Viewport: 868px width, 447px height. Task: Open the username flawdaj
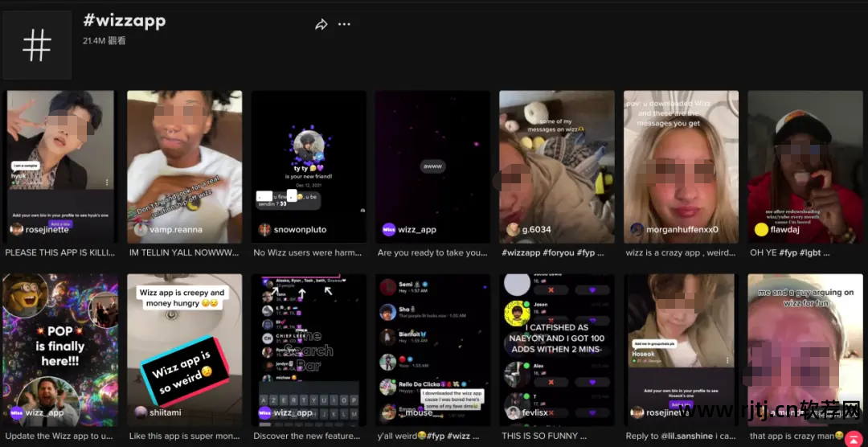(x=786, y=229)
